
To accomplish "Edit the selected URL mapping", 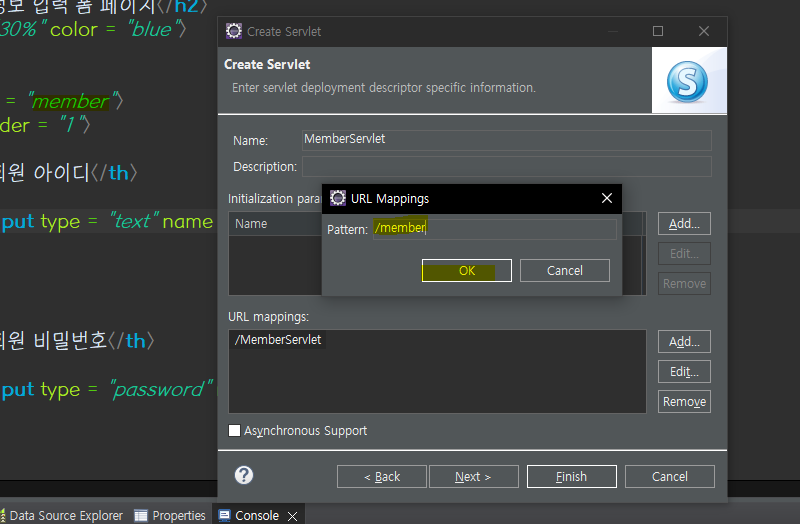I will click(x=684, y=371).
